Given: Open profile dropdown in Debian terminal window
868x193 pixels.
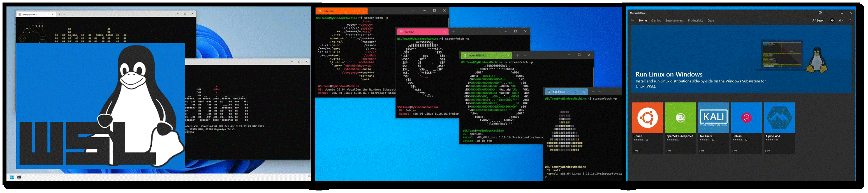Looking at the screenshot, I should (461, 32).
